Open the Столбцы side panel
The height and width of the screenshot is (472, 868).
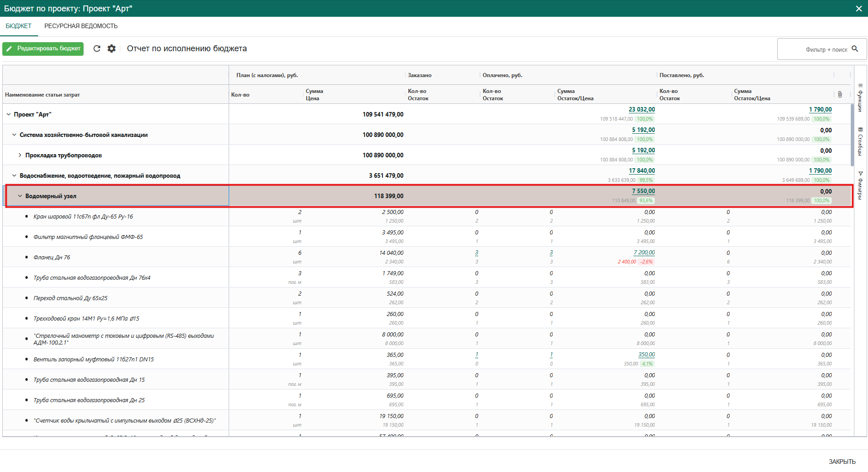[x=860, y=141]
